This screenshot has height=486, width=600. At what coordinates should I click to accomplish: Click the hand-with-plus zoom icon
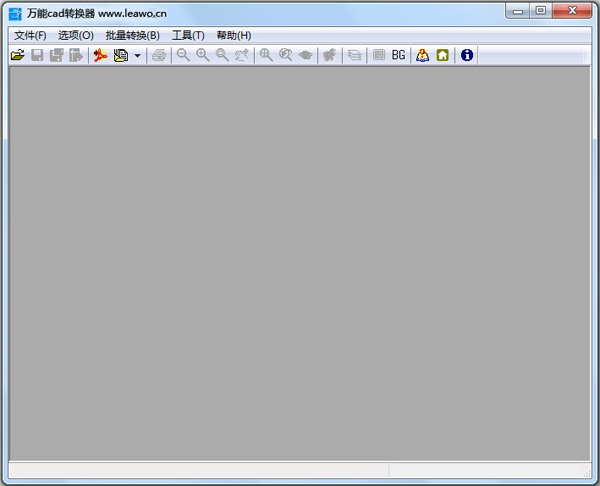pyautogui.click(x=242, y=55)
